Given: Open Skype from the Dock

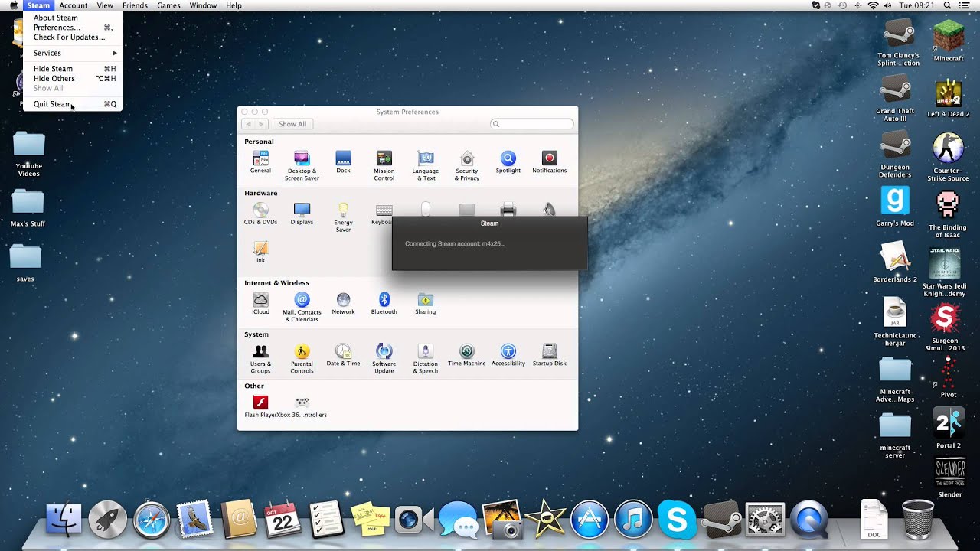Looking at the screenshot, I should (x=677, y=520).
